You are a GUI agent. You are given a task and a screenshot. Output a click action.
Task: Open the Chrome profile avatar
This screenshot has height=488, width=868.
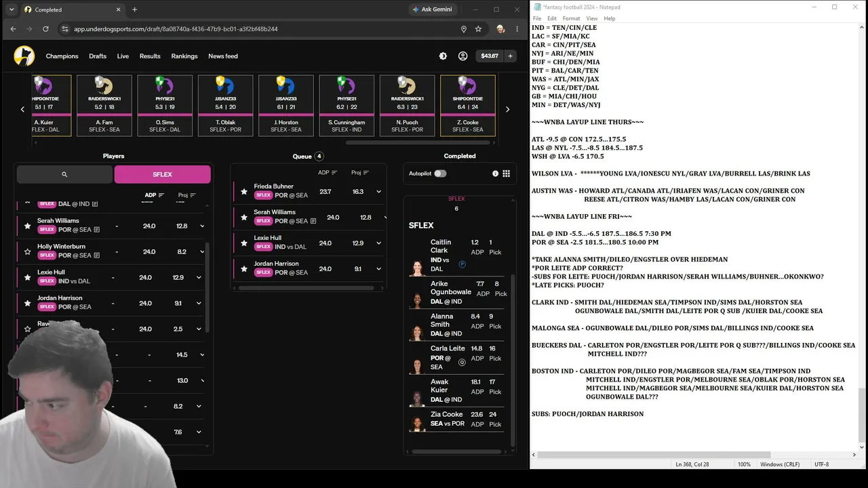[500, 29]
